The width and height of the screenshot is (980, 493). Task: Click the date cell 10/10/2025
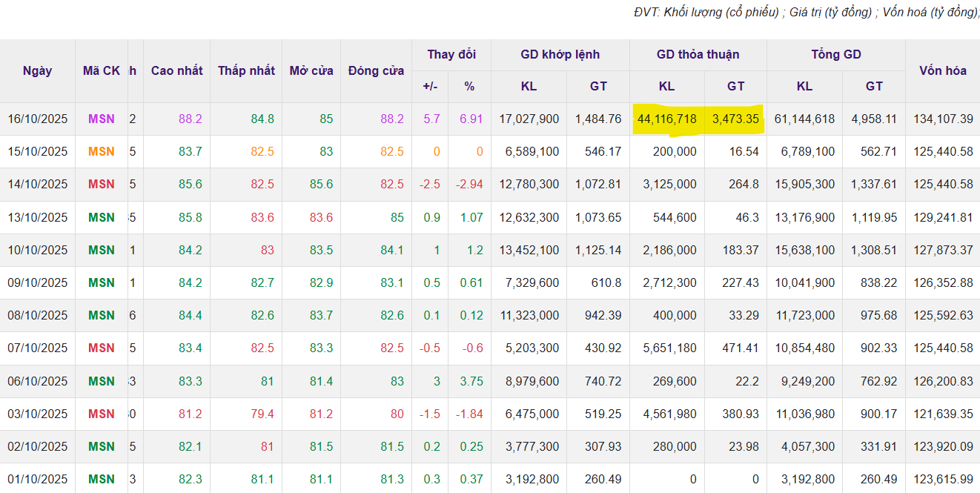click(37, 250)
